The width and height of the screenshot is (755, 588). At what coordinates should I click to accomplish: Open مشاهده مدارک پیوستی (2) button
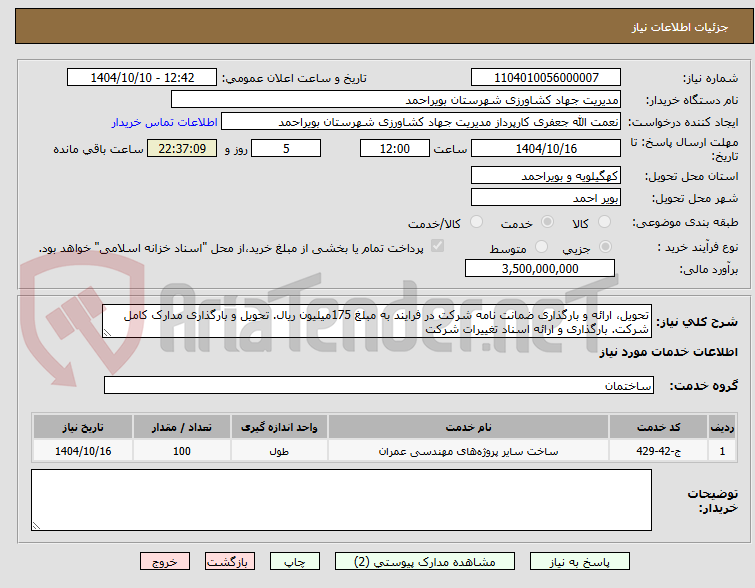(425, 562)
